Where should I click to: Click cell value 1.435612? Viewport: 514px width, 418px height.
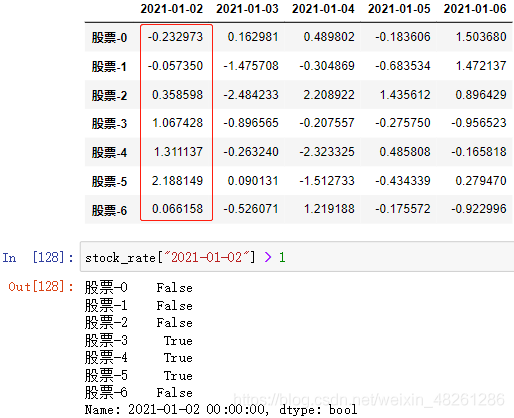point(405,95)
